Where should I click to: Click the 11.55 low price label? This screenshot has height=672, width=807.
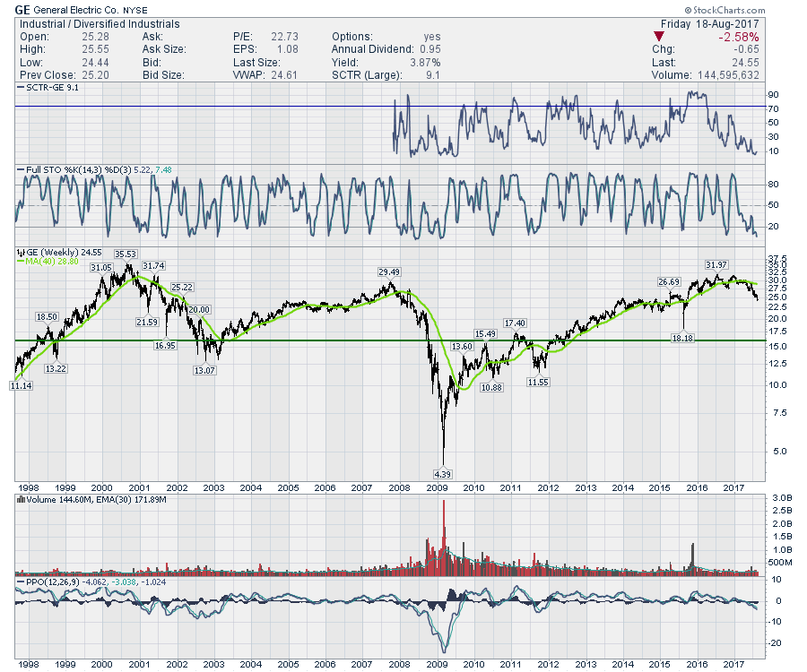pos(538,382)
